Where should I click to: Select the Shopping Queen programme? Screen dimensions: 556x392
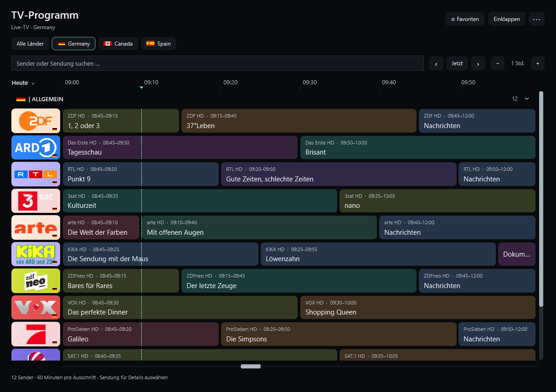pos(418,307)
